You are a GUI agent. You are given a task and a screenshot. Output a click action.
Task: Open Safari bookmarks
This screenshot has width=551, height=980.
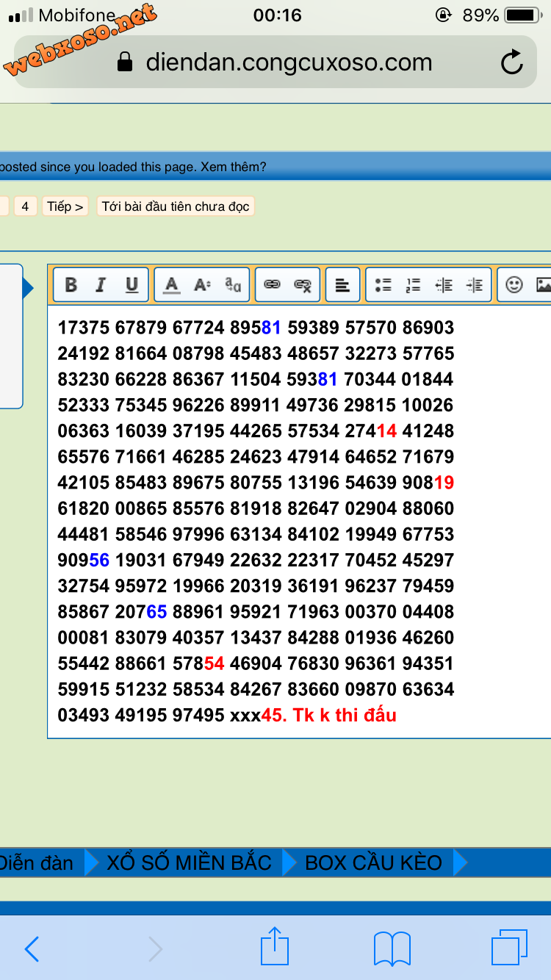pyautogui.click(x=392, y=949)
